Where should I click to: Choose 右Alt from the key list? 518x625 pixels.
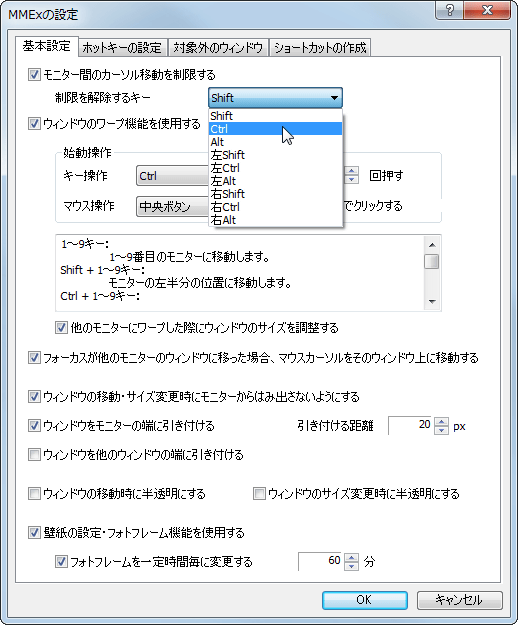pyautogui.click(x=275, y=220)
